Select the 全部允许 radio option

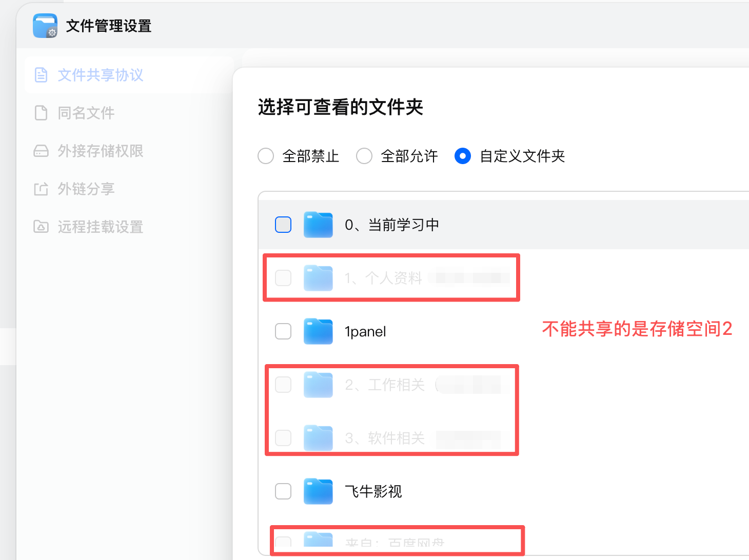[x=364, y=156]
